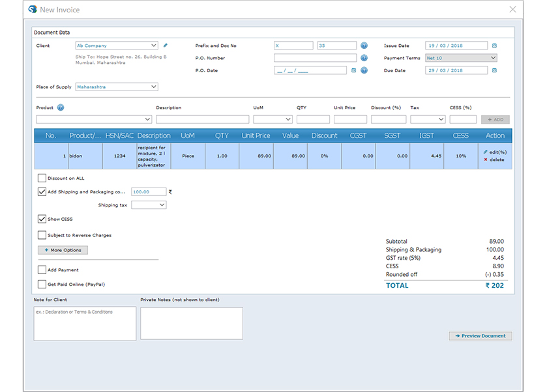Open the Shipping tax dropdown
Screen dimensions: 547x392
tap(149, 205)
